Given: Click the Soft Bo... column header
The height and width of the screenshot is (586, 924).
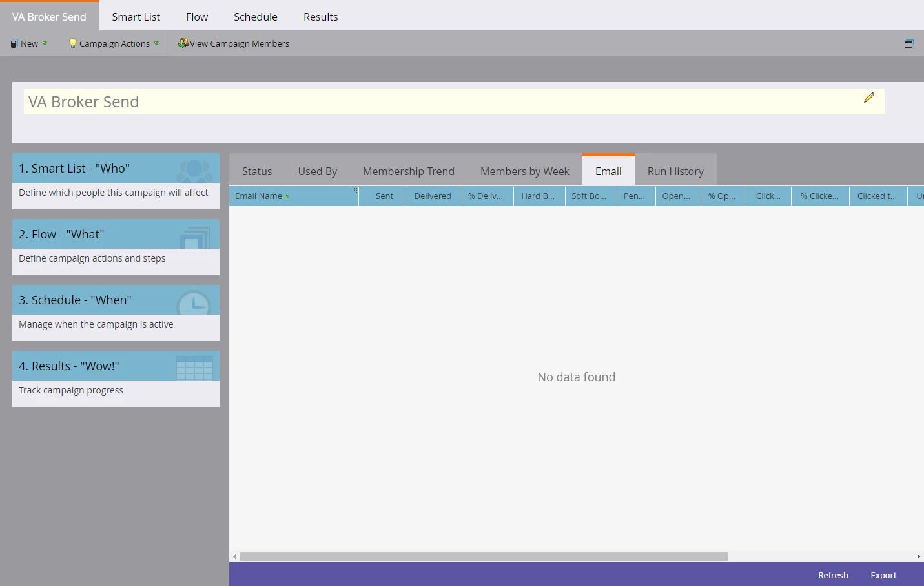Looking at the screenshot, I should click(x=591, y=196).
